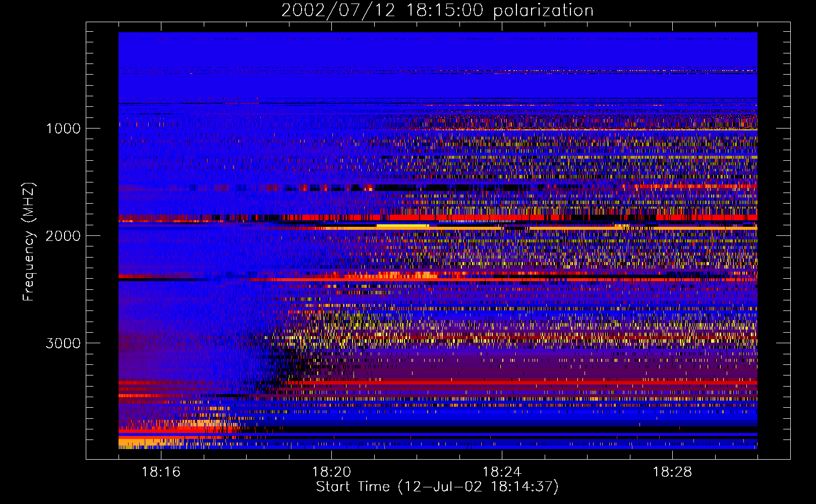Click the "2000" frequency tick label

coord(63,236)
